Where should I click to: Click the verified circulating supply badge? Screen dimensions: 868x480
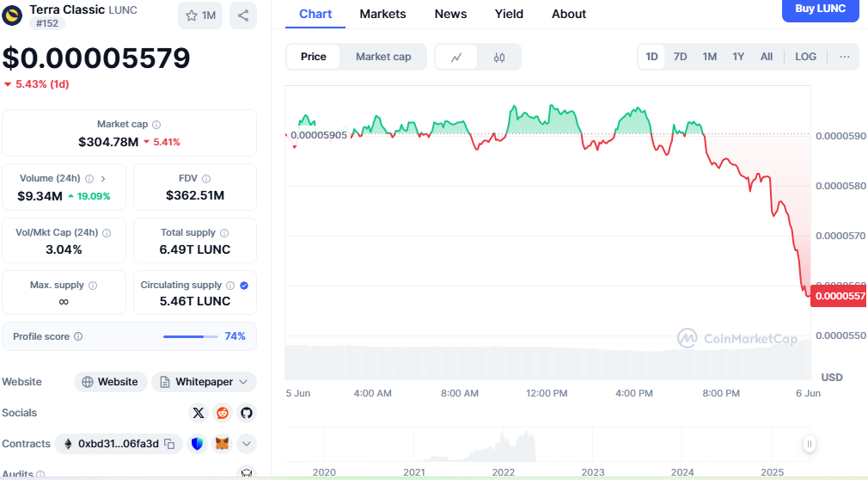click(x=244, y=286)
